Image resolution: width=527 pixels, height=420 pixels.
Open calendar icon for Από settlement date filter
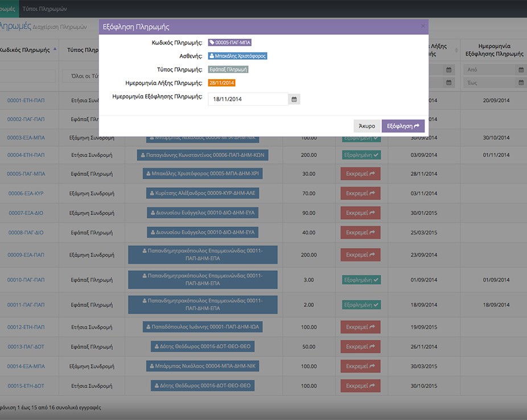[x=521, y=70]
